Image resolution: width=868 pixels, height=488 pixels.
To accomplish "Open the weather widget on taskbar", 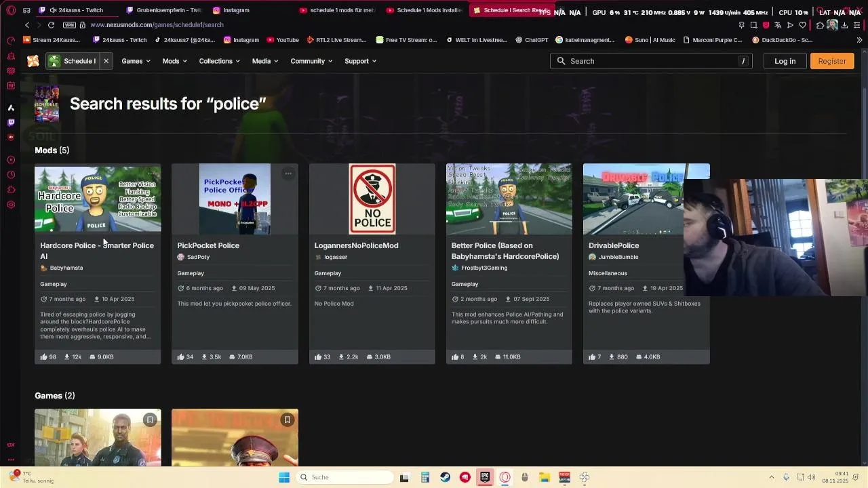I will [31, 477].
